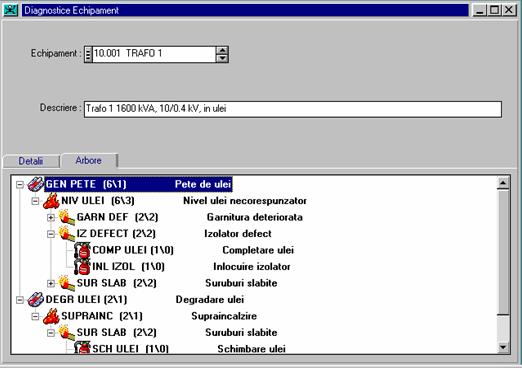Click the 'Garnitura deteriorata' description text

[255, 217]
